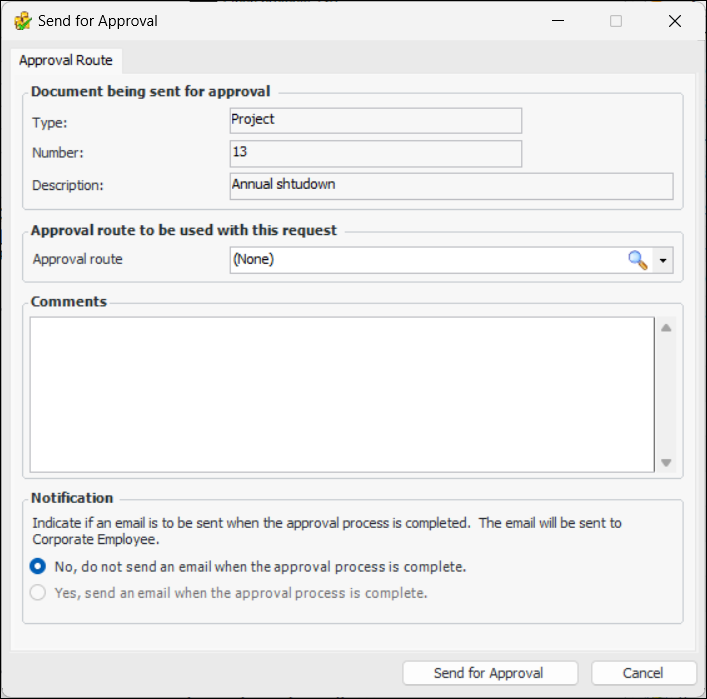Click the Send for Approval app icon

[22, 21]
